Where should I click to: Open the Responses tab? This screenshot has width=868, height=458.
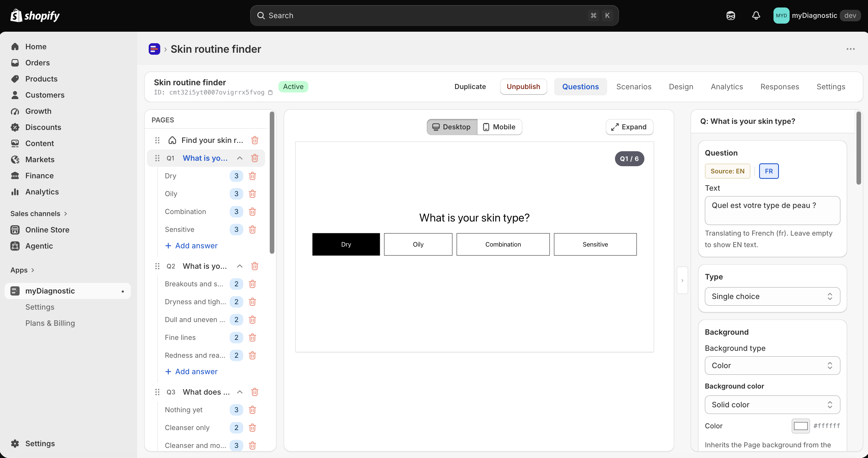tap(779, 86)
